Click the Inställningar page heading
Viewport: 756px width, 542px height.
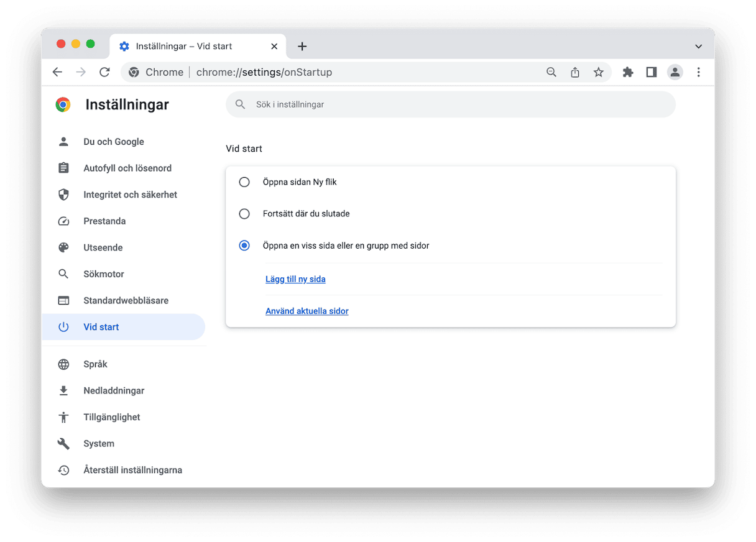[x=127, y=104]
